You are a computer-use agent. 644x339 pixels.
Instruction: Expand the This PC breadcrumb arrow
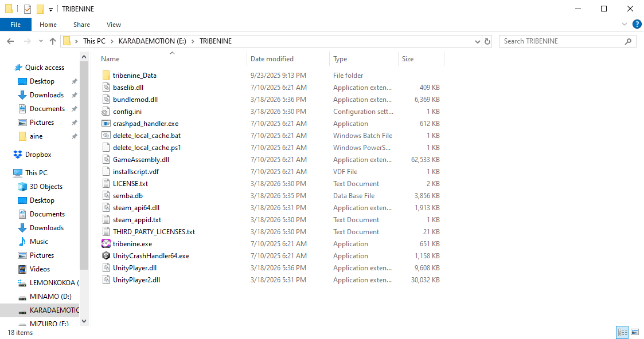click(x=112, y=41)
